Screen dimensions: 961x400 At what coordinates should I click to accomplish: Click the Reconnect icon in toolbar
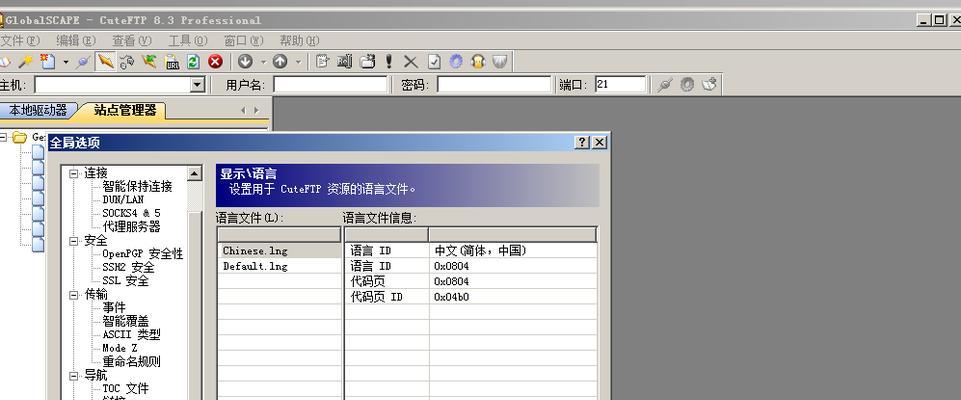coord(127,61)
